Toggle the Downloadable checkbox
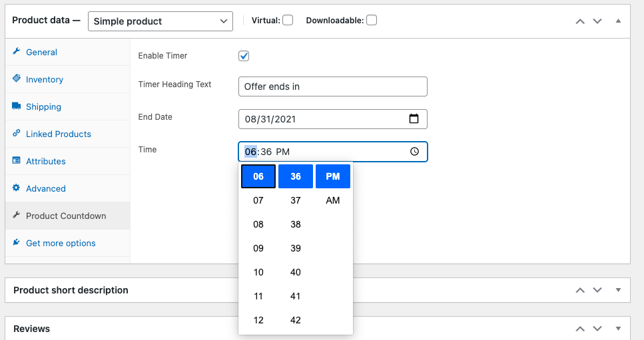This screenshot has width=644, height=340. pyautogui.click(x=372, y=20)
